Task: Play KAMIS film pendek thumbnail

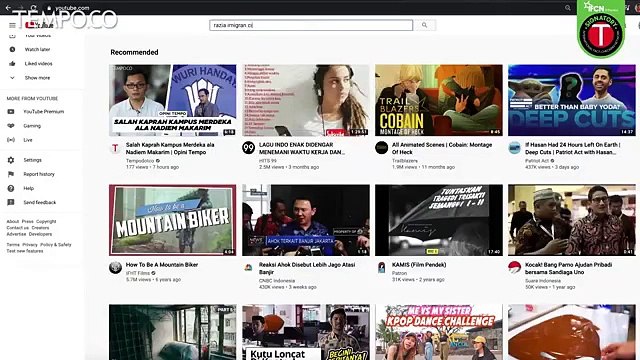Action: click(439, 220)
